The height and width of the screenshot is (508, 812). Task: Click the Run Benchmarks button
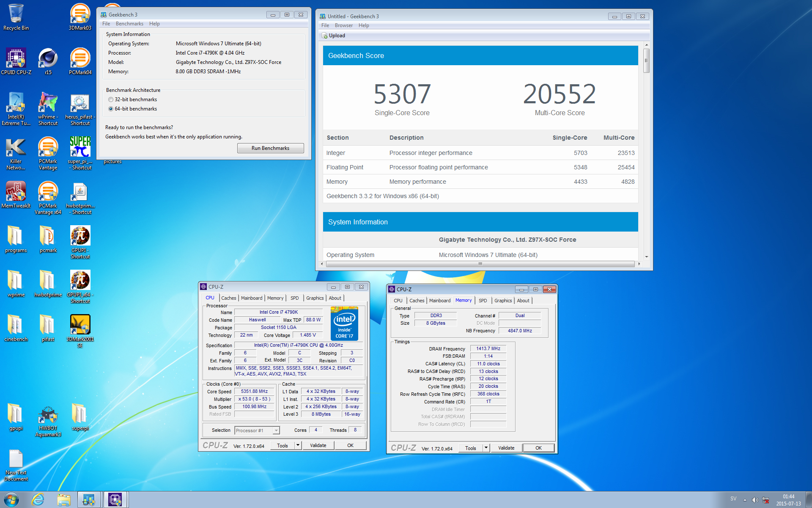click(x=271, y=148)
